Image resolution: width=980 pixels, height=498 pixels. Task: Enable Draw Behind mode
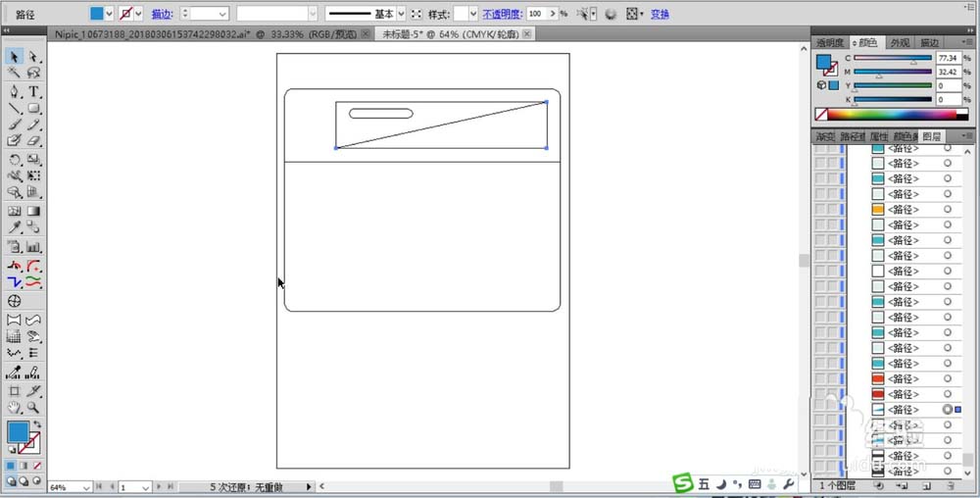tap(24, 481)
